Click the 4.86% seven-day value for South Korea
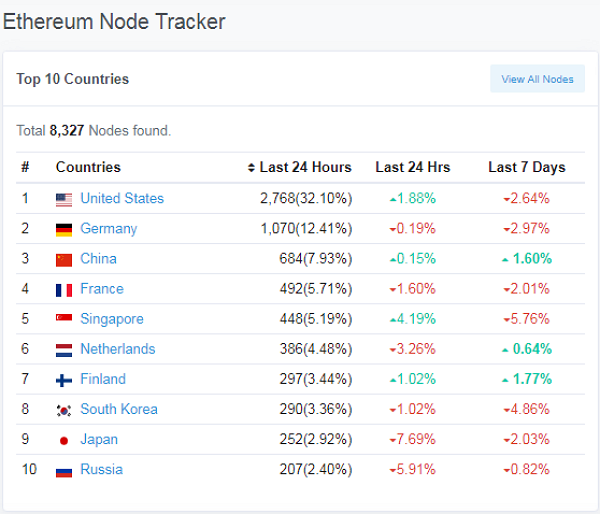Viewport: 600px width, 514px height. coord(527,409)
